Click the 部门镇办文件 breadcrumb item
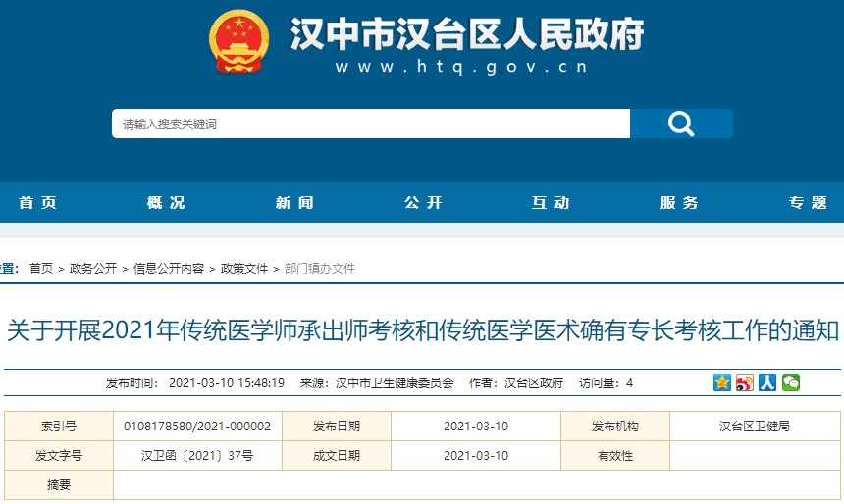 tap(320, 268)
